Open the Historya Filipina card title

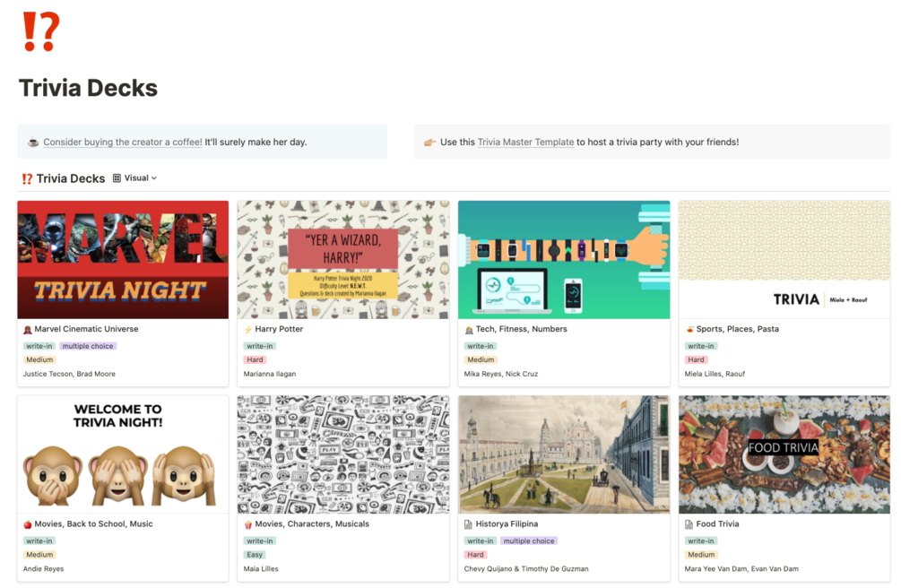point(507,524)
